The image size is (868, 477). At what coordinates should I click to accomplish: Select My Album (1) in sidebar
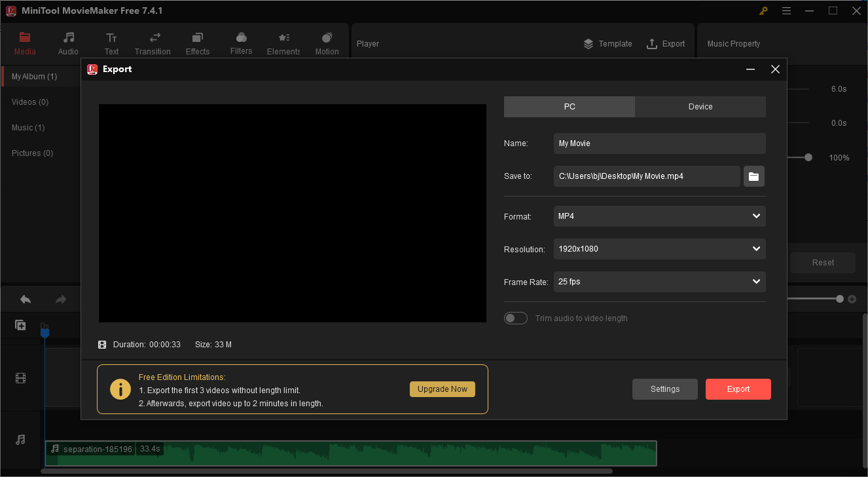coord(41,77)
